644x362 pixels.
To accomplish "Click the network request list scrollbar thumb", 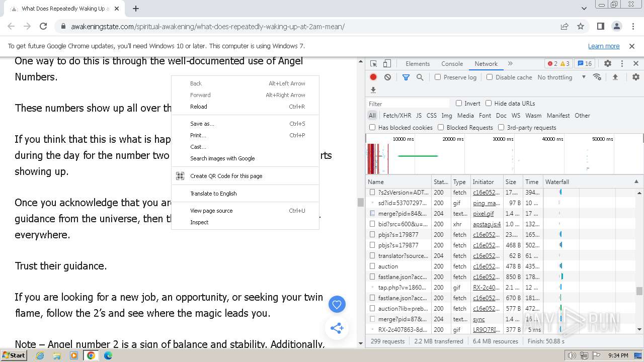I will 639,291.
